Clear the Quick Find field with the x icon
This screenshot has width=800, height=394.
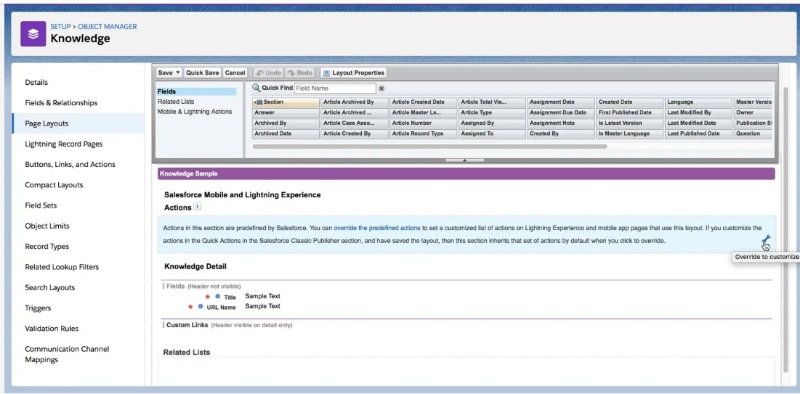tap(381, 88)
